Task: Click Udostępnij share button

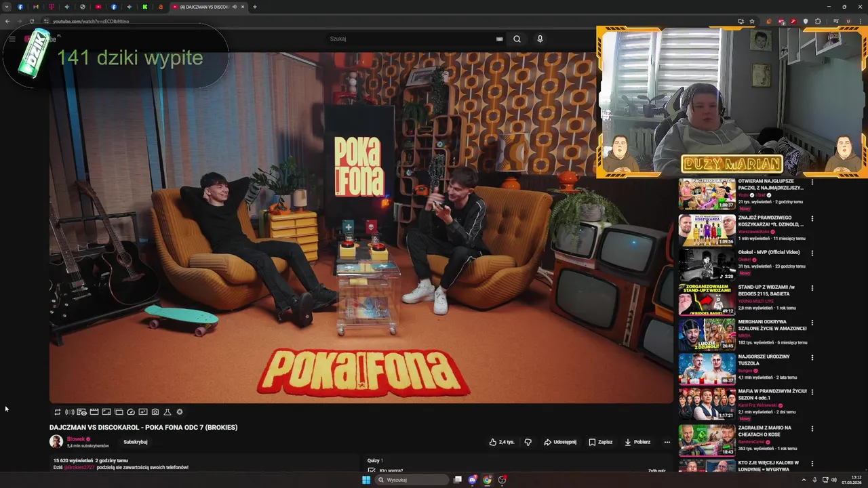Action: 560,442
